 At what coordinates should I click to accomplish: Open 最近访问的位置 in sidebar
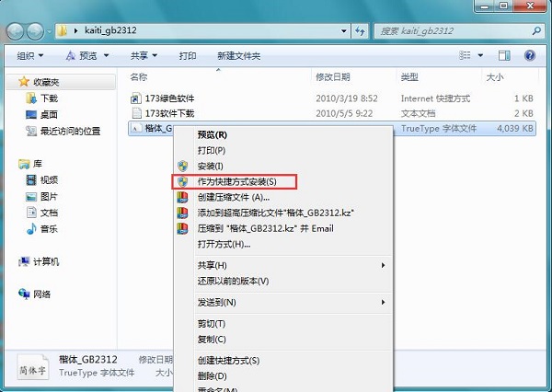[63, 131]
